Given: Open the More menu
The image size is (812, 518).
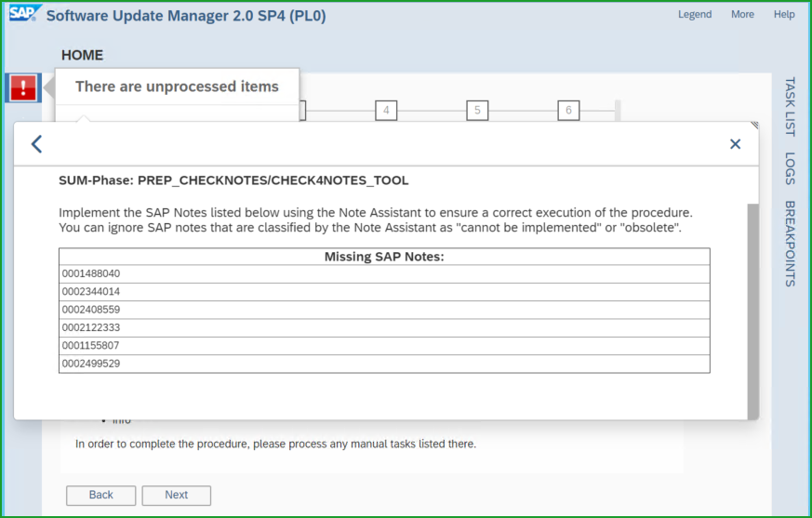Looking at the screenshot, I should click(x=742, y=14).
